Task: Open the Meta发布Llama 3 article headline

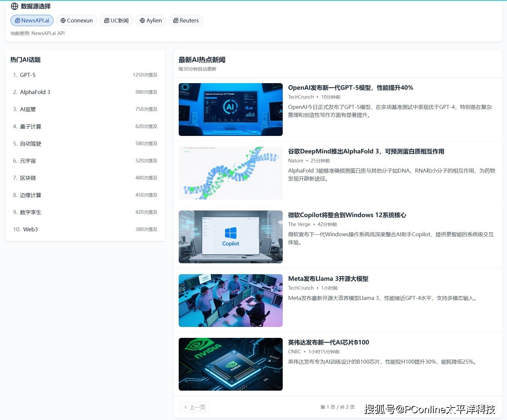Action: (328, 278)
